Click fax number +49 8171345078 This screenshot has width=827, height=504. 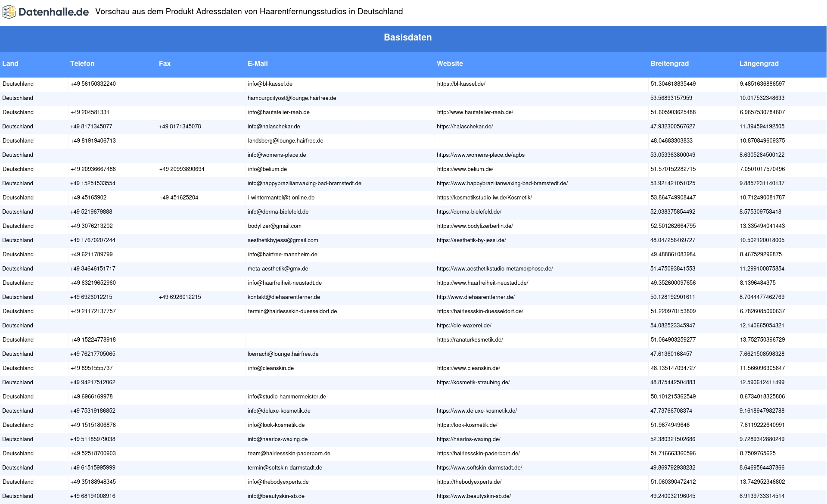pos(180,127)
